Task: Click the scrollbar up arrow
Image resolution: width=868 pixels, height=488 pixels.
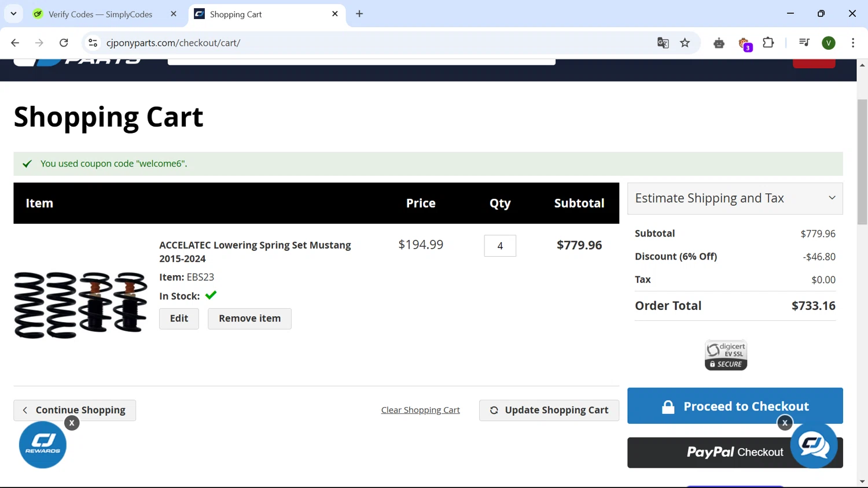Action: coord(862,65)
